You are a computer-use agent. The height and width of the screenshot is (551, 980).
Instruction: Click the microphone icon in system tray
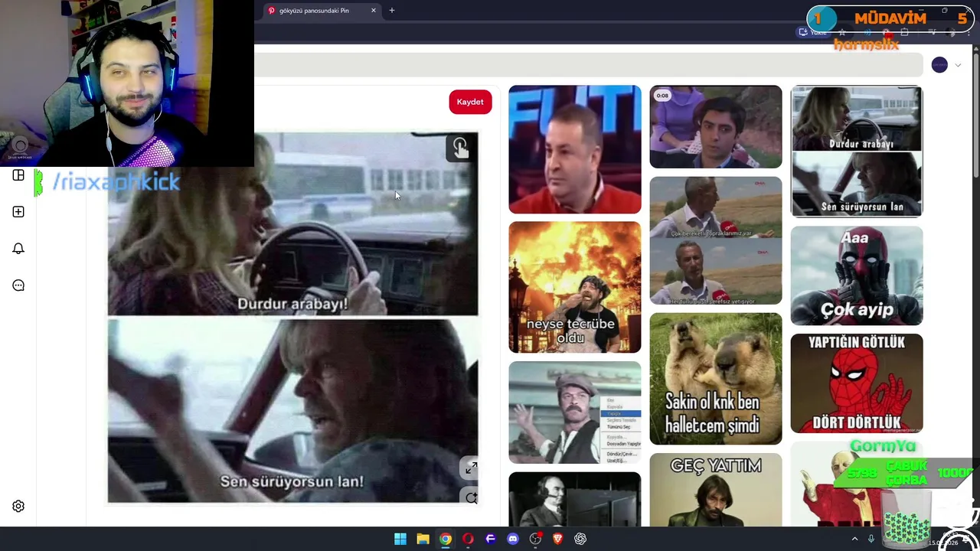(871, 539)
